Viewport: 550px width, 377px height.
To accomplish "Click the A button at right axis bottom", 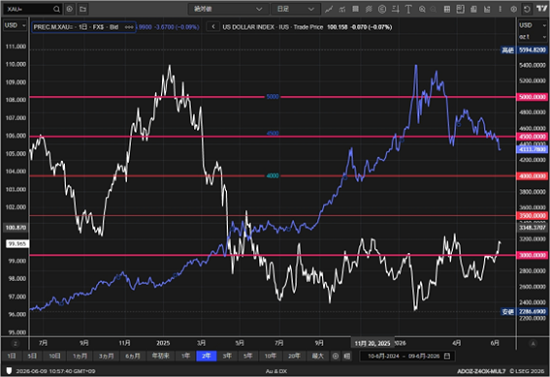I will click(533, 343).
